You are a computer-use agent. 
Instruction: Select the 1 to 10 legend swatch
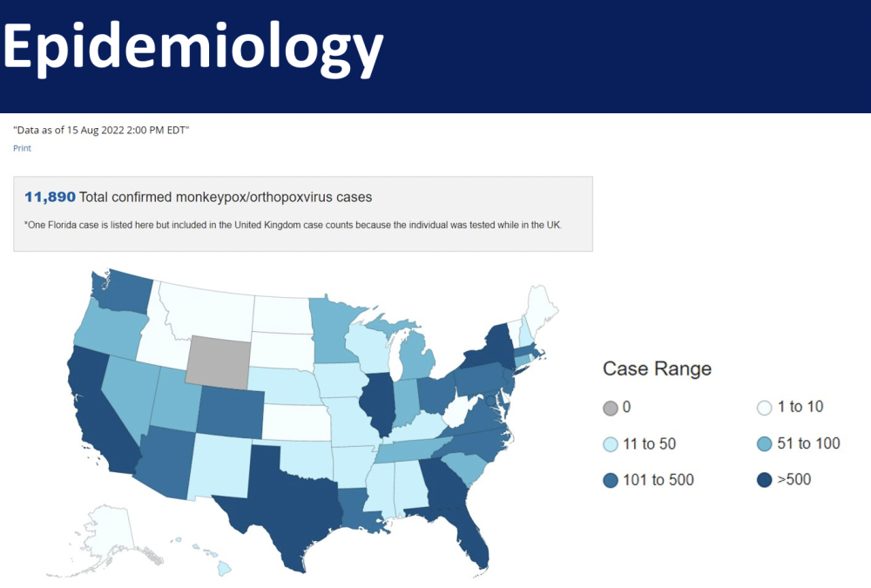[x=765, y=408]
